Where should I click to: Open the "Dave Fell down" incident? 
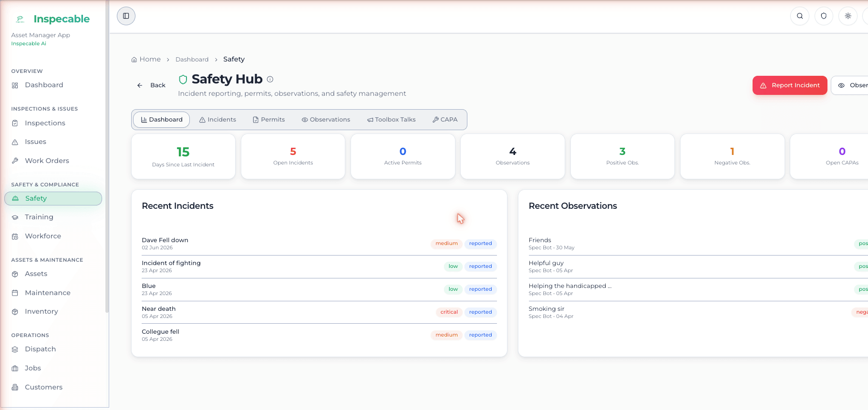coord(319,244)
